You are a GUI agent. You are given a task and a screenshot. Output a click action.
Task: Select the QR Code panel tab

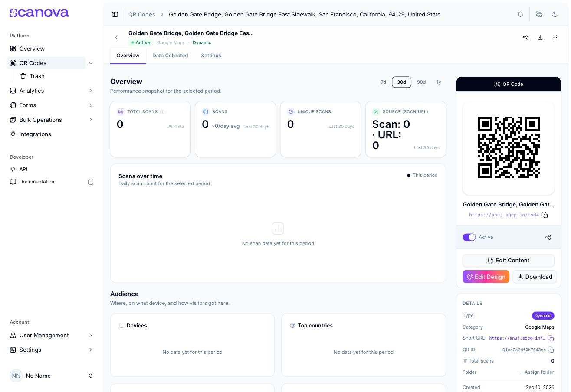pos(509,84)
